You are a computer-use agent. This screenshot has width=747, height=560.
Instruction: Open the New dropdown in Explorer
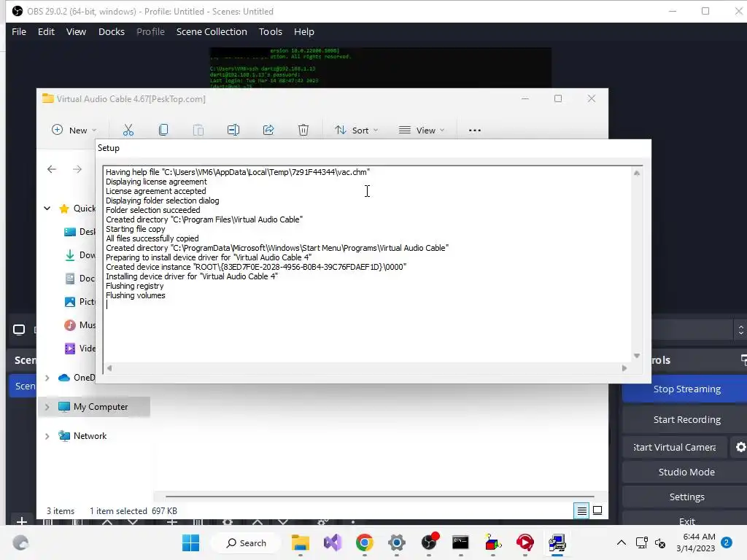point(74,130)
